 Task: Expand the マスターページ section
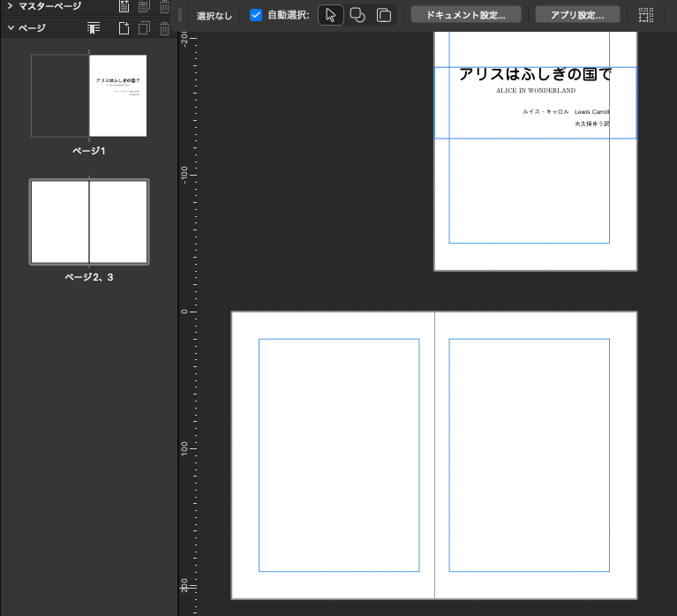click(x=11, y=6)
